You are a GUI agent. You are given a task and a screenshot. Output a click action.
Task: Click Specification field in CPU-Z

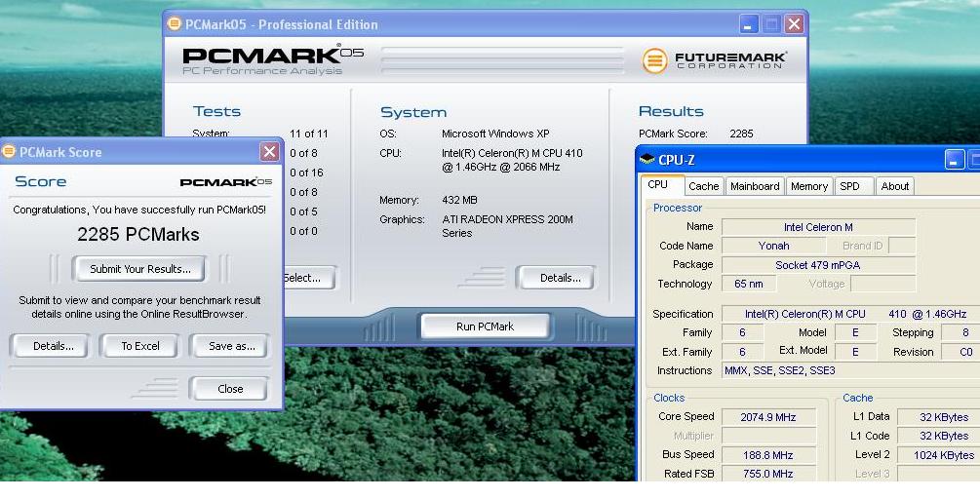850,314
